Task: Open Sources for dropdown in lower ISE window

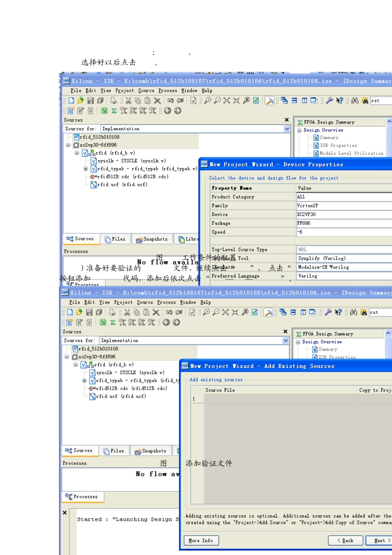Action: [x=286, y=340]
